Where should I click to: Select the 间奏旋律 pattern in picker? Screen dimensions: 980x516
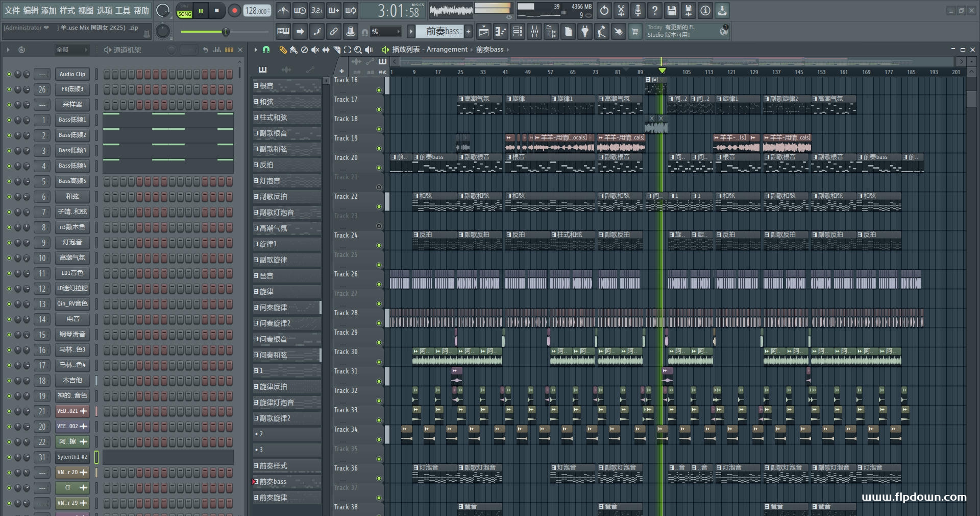point(287,308)
